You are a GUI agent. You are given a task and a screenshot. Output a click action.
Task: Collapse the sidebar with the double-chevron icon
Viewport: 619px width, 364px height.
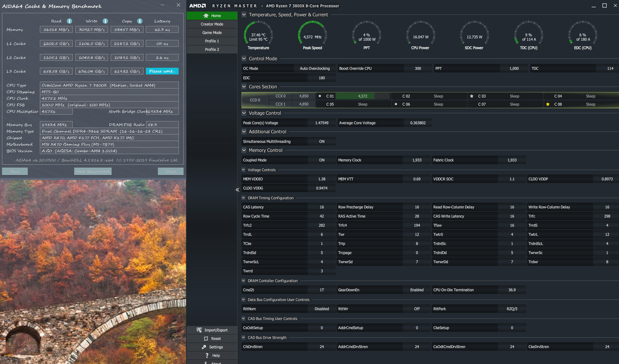237,190
